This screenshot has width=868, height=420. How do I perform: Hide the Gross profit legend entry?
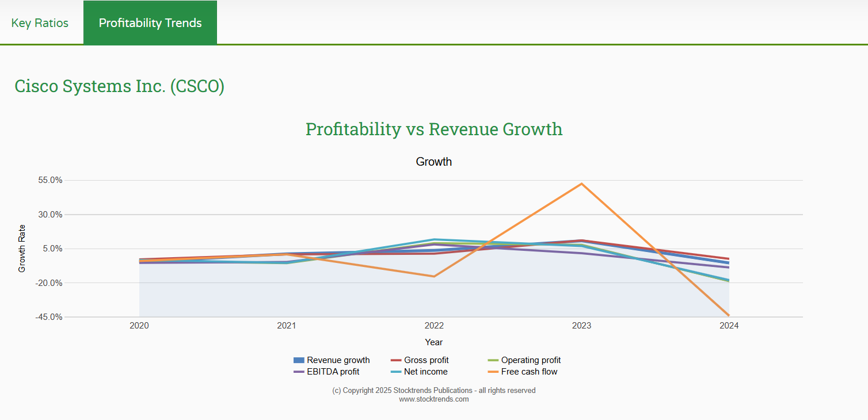point(426,360)
